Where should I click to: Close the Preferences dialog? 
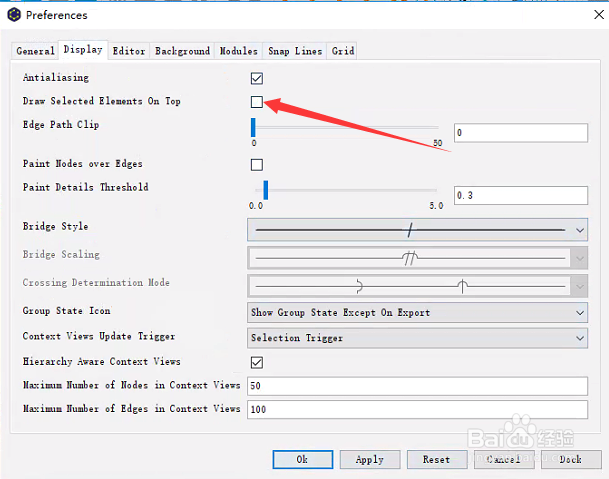(x=599, y=15)
